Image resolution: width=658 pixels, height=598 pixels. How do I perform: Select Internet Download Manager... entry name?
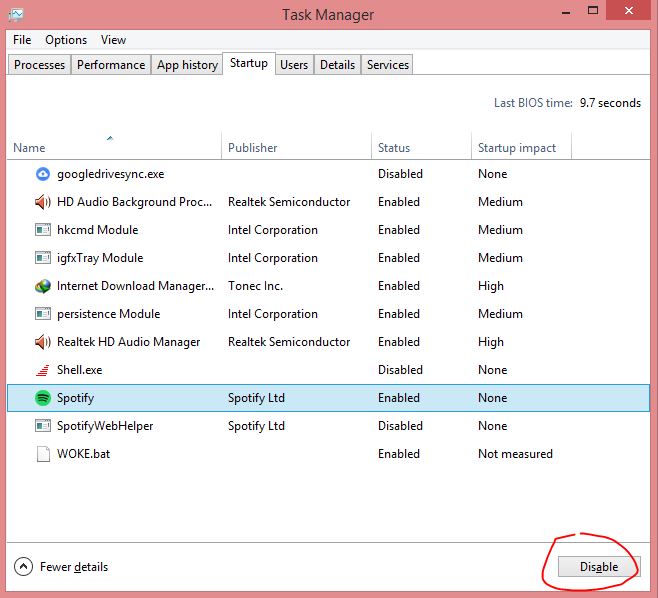[135, 286]
